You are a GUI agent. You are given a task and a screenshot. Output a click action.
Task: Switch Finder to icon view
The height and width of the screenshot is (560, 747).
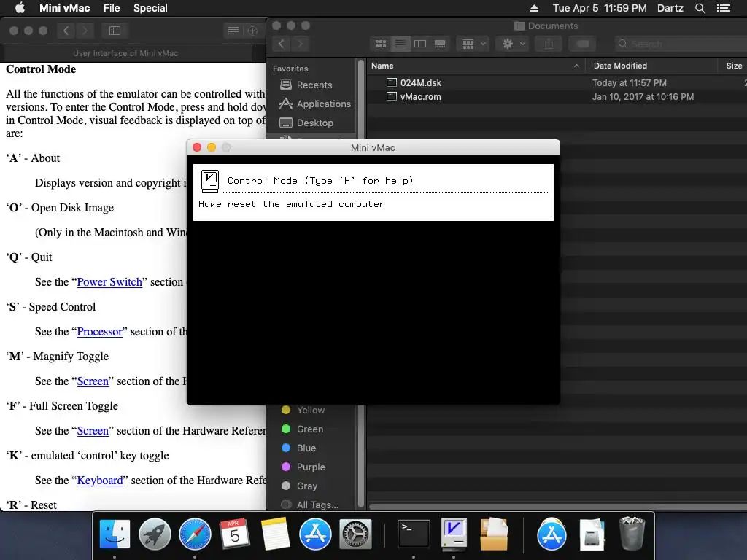[x=381, y=44]
